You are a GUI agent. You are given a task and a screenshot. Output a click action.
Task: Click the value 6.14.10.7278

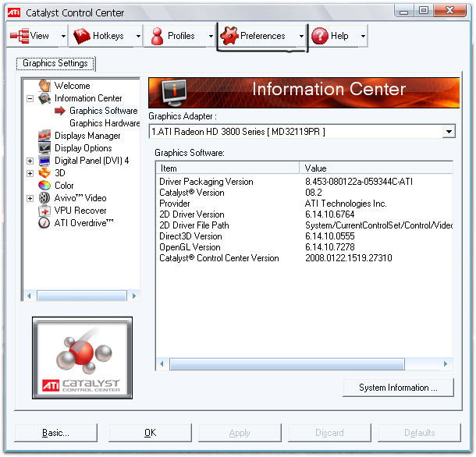tap(330, 247)
